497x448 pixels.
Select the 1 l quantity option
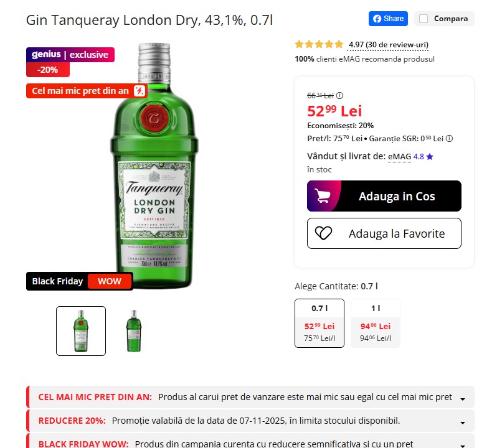(x=375, y=323)
